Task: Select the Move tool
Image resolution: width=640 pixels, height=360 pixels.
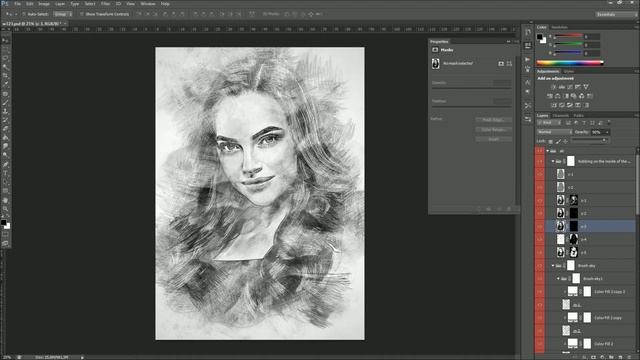Action: pyautogui.click(x=5, y=40)
